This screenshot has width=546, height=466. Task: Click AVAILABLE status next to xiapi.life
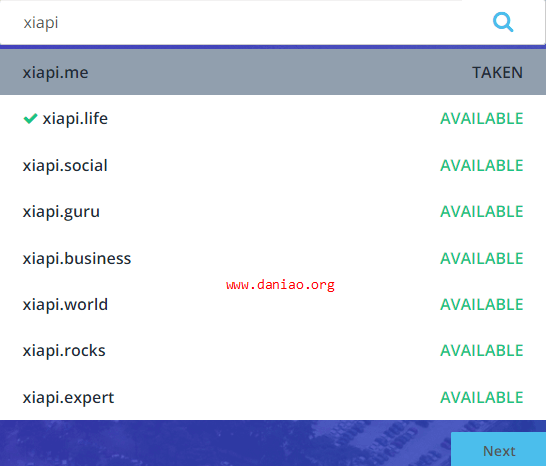(482, 119)
